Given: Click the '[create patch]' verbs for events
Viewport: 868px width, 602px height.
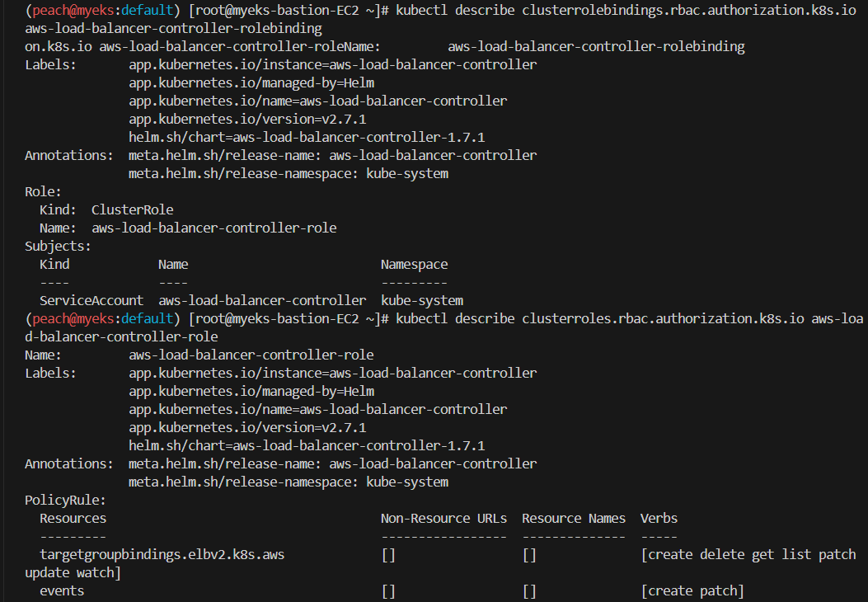Looking at the screenshot, I should pyautogui.click(x=692, y=591).
